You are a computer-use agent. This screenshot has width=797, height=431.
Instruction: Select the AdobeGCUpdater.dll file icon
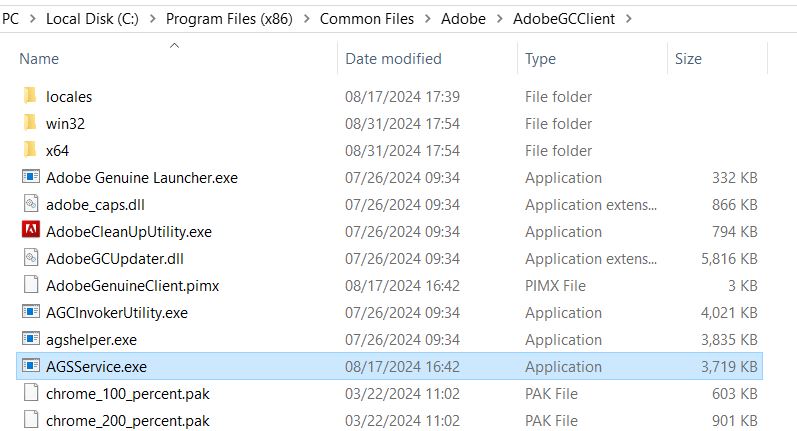pos(29,258)
